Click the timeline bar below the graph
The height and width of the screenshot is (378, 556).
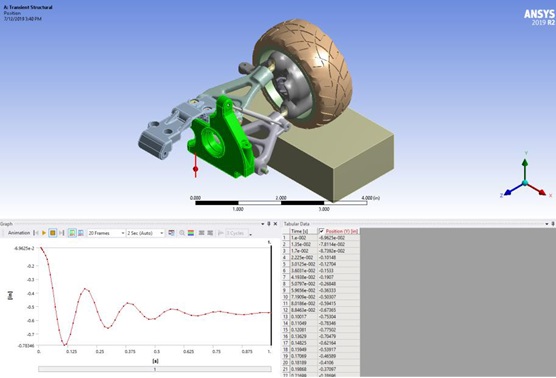click(155, 369)
